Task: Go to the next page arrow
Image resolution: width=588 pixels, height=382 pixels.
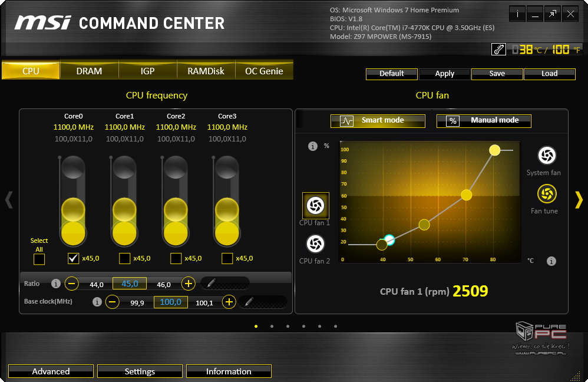Action: 579,200
